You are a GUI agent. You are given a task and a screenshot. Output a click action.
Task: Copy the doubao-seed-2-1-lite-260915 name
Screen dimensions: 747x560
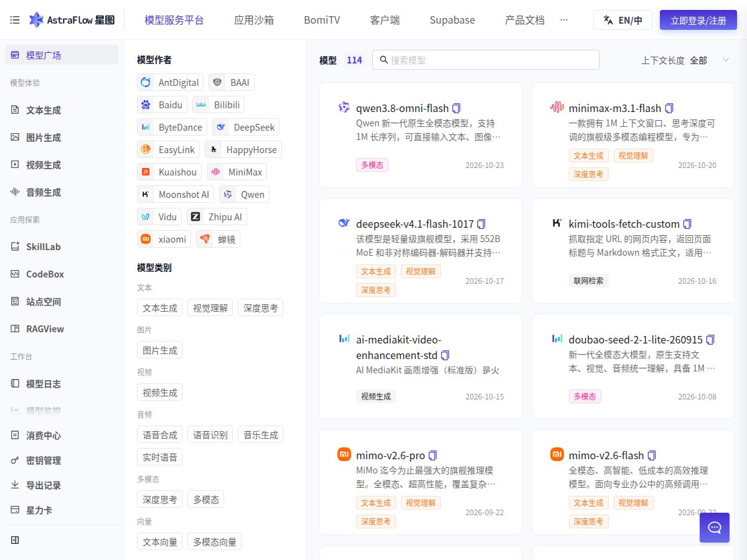pyautogui.click(x=710, y=340)
